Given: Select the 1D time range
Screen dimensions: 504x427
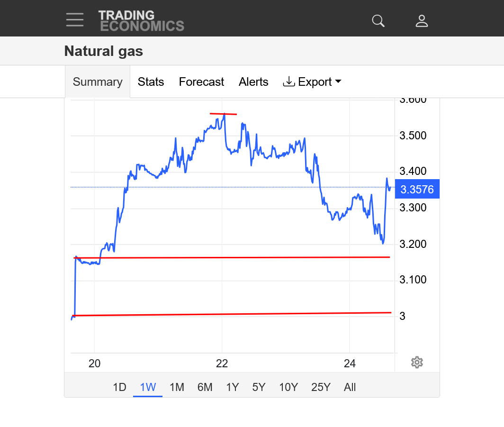Looking at the screenshot, I should point(119,387).
